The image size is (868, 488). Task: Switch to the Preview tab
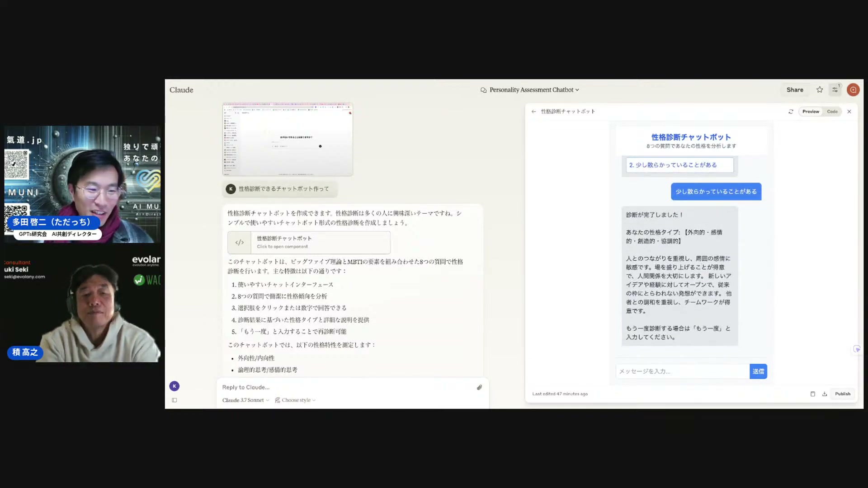click(811, 112)
